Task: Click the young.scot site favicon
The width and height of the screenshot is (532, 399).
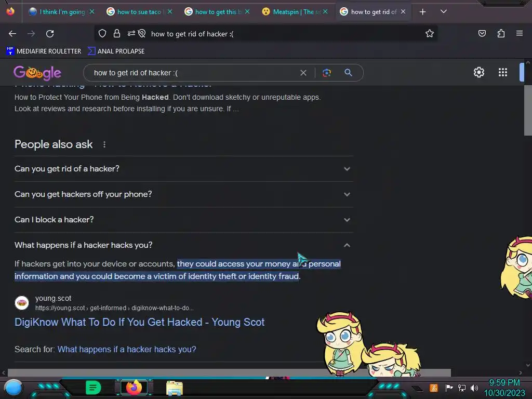Action: click(x=22, y=303)
